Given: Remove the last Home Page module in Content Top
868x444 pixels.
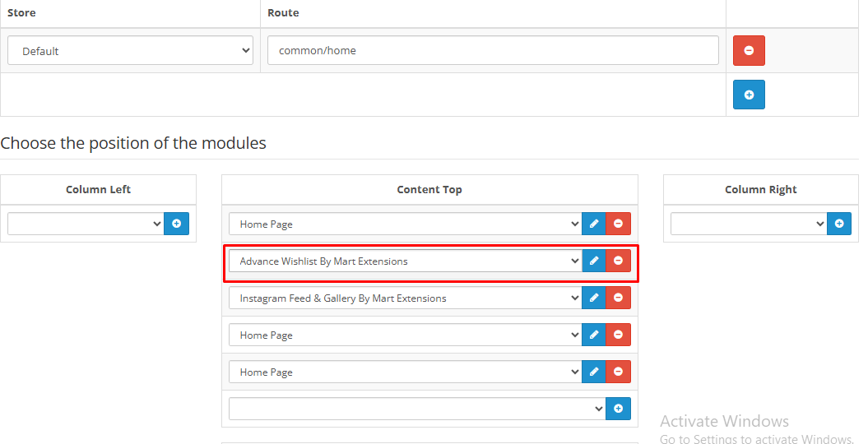Looking at the screenshot, I should pyautogui.click(x=618, y=372).
